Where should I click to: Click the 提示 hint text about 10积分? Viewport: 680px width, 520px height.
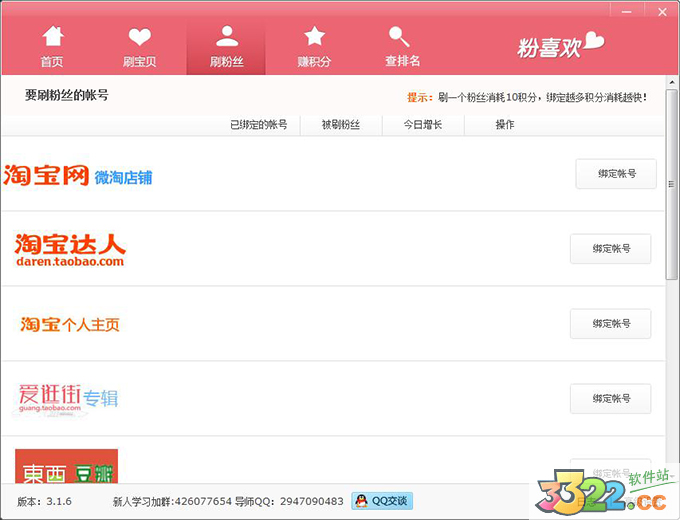pos(527,98)
